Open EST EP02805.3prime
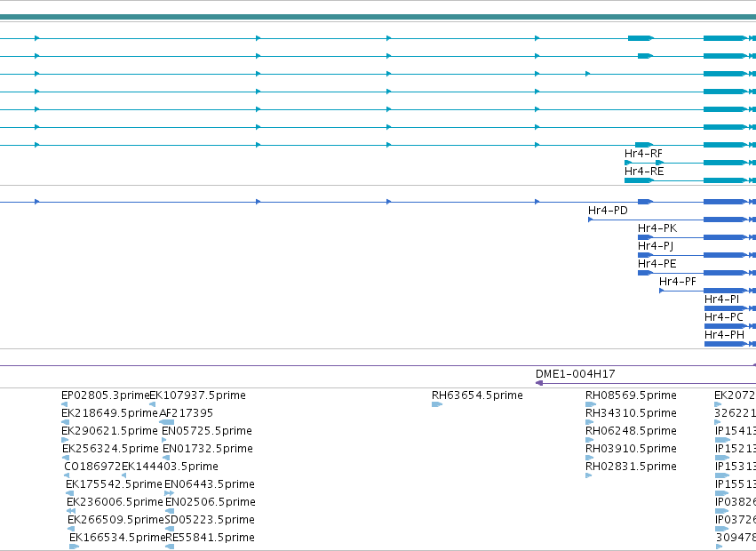 point(106,395)
